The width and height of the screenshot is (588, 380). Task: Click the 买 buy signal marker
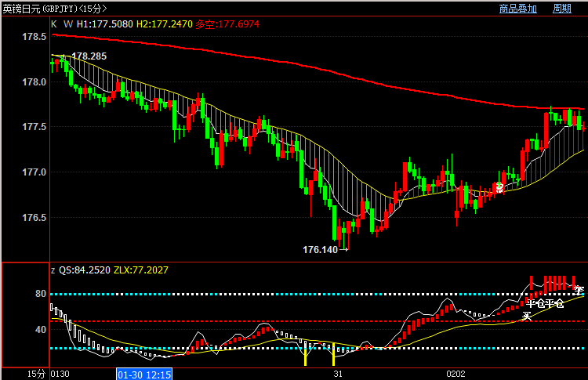pyautogui.click(x=527, y=316)
